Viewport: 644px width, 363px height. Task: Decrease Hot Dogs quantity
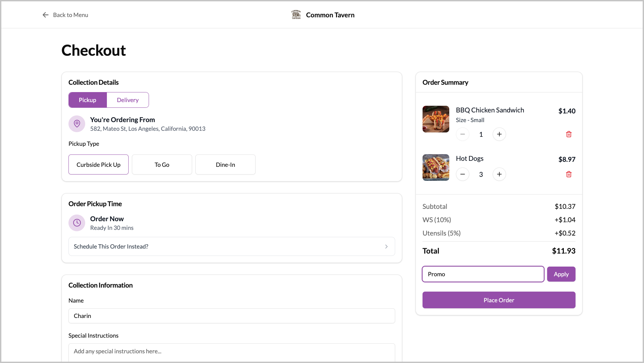tap(462, 174)
